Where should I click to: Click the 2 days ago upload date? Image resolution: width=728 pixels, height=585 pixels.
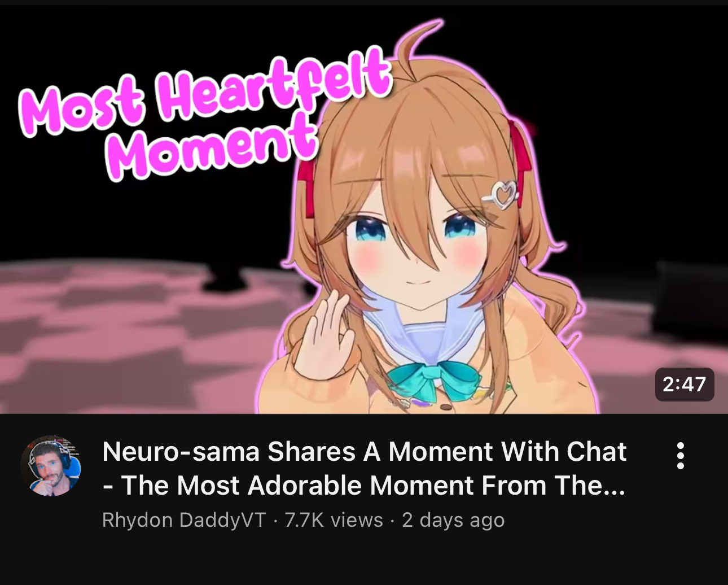tap(453, 520)
